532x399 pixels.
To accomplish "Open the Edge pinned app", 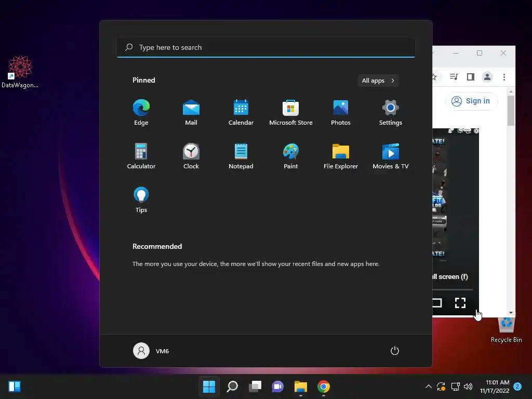I will 141,113.
